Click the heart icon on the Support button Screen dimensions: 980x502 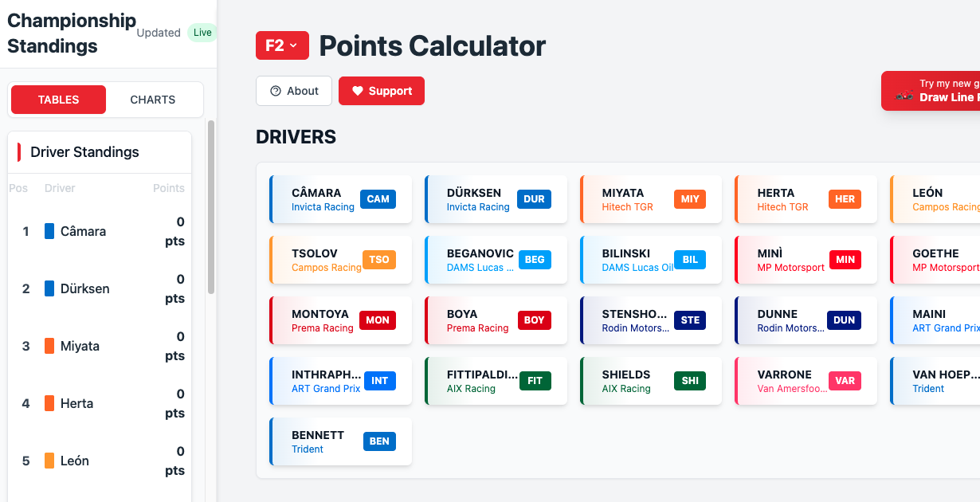click(357, 90)
